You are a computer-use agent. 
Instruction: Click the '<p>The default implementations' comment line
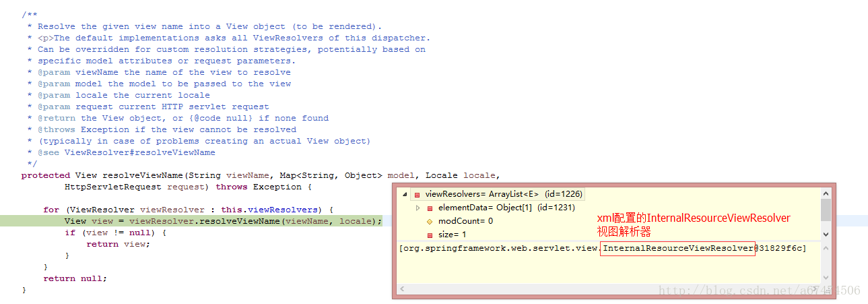click(234, 38)
